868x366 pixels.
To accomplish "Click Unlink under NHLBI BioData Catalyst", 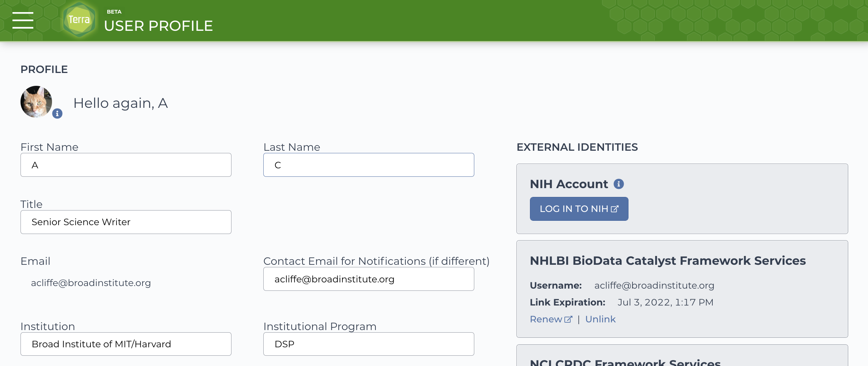I will coord(600,319).
